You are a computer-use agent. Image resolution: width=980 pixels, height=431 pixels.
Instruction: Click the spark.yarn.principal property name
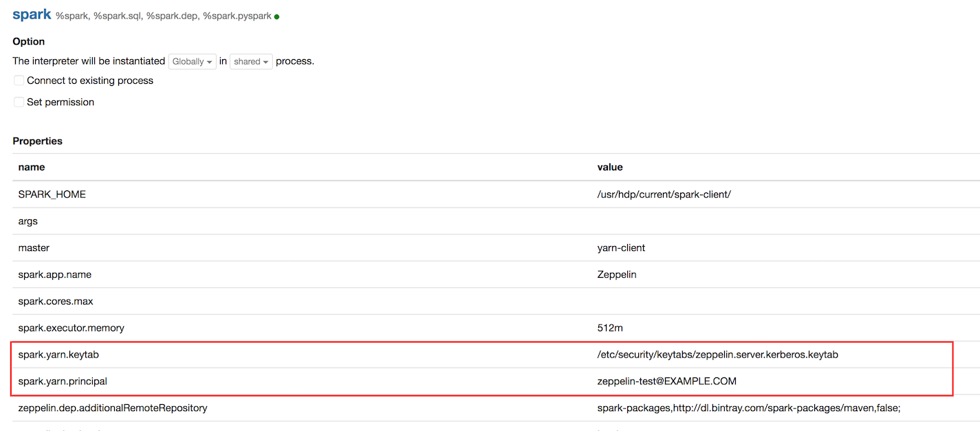[63, 381]
